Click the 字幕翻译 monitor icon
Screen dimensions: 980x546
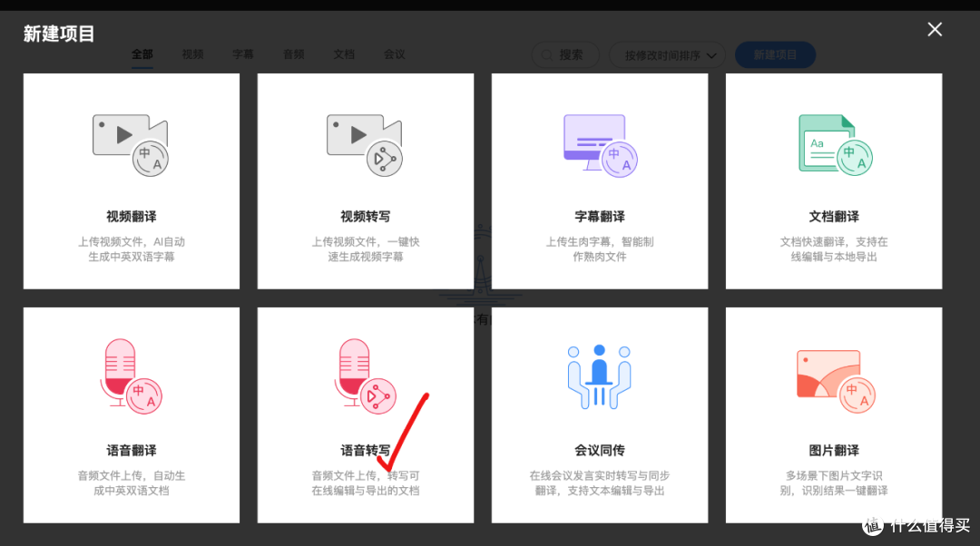point(600,145)
